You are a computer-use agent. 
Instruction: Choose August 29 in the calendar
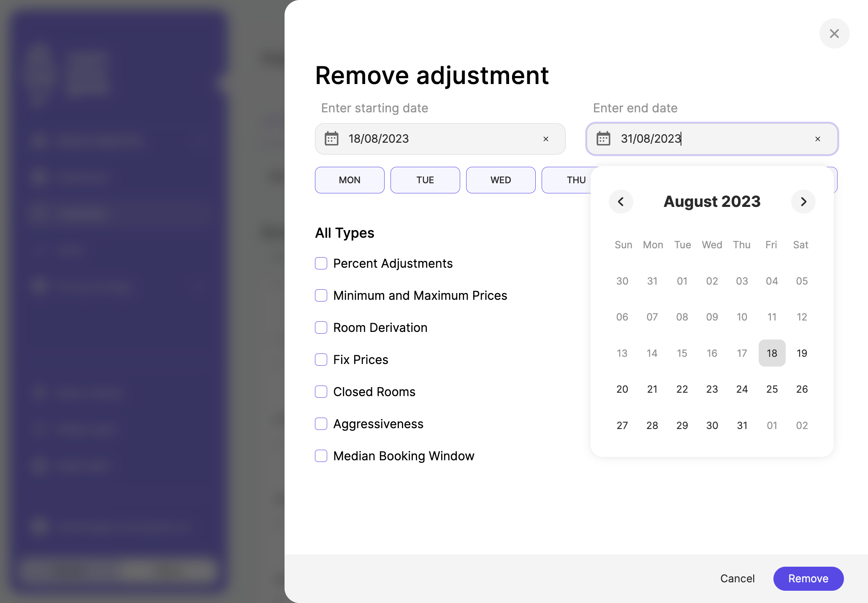click(x=682, y=425)
